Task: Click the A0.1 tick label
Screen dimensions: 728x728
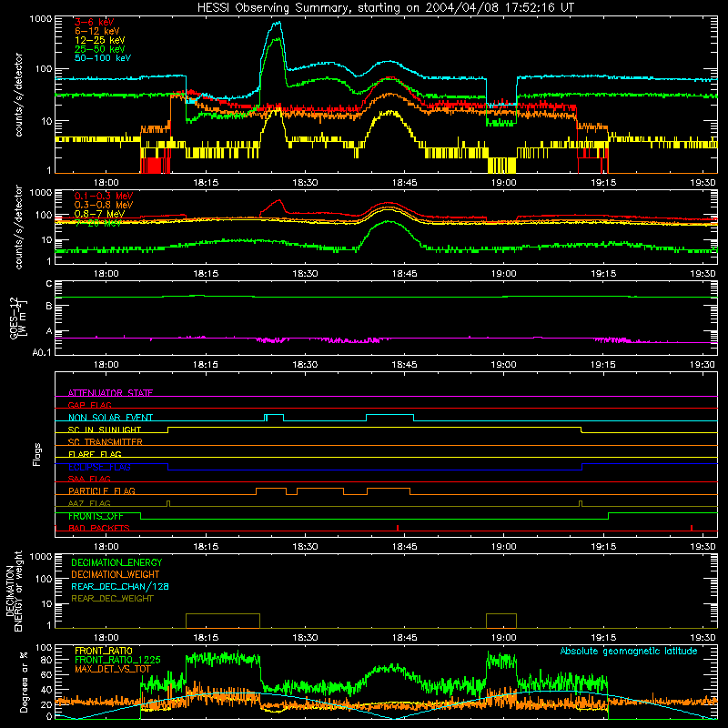Action: tap(42, 353)
